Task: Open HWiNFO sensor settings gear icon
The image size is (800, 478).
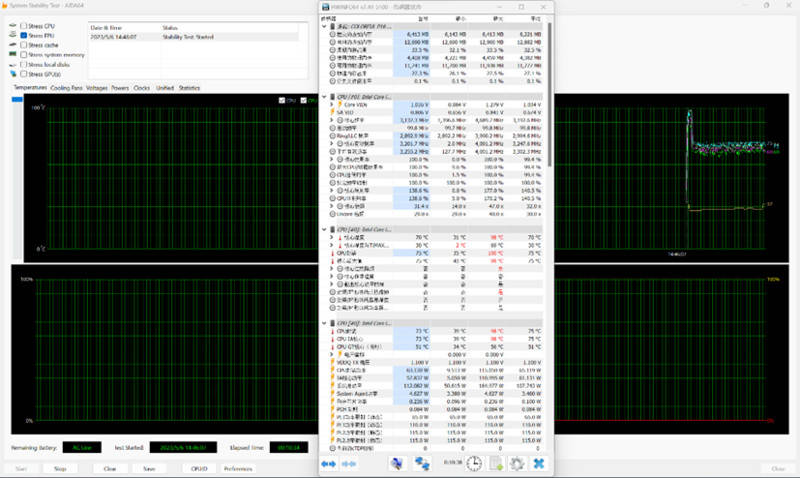Action: [x=517, y=464]
